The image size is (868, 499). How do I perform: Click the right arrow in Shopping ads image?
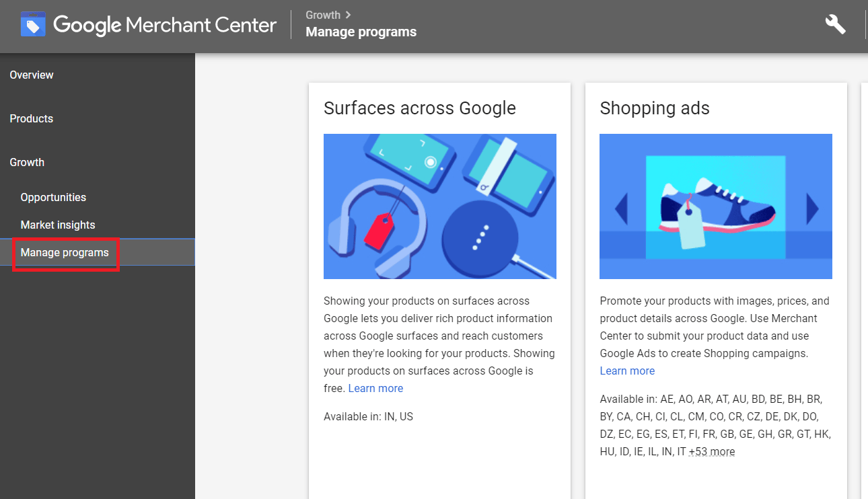812,208
